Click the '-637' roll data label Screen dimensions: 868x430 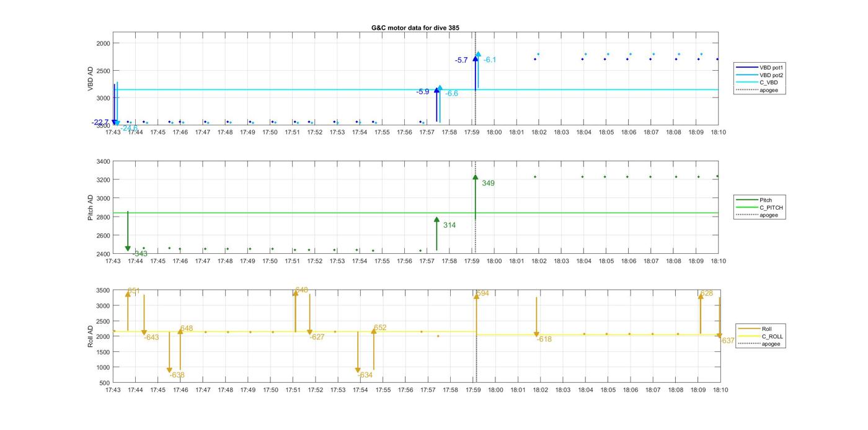coord(727,341)
